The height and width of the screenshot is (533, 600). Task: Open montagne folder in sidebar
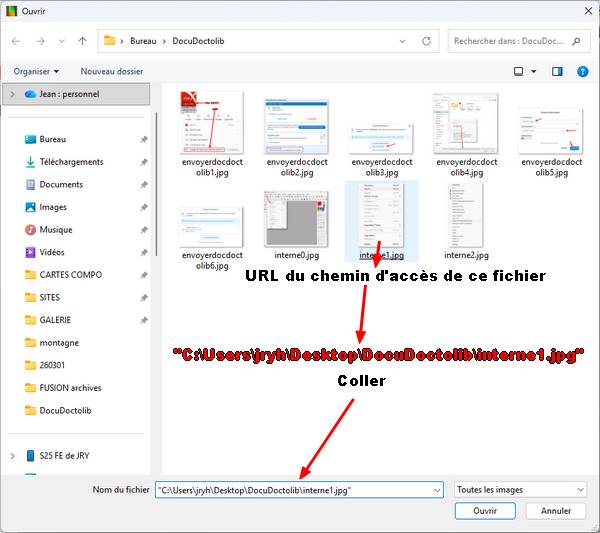[59, 342]
